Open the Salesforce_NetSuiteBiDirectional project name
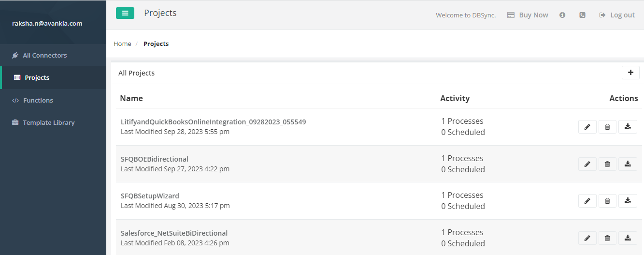644x255 pixels. click(174, 233)
